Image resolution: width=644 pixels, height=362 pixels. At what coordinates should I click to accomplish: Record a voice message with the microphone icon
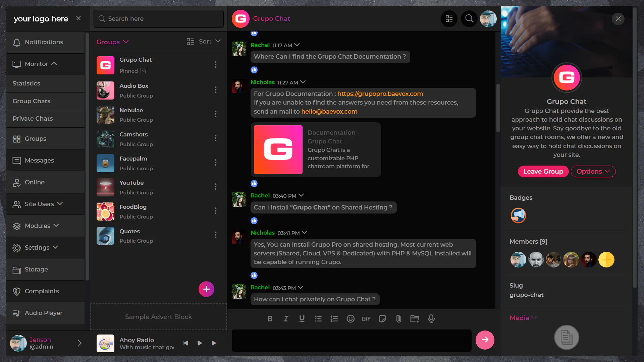[x=431, y=319]
